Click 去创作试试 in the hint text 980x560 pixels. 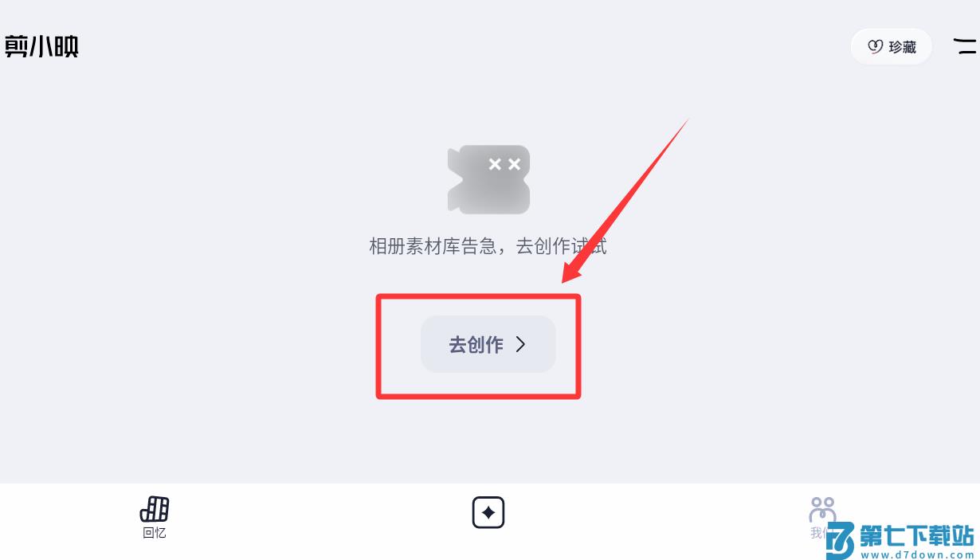[562, 246]
